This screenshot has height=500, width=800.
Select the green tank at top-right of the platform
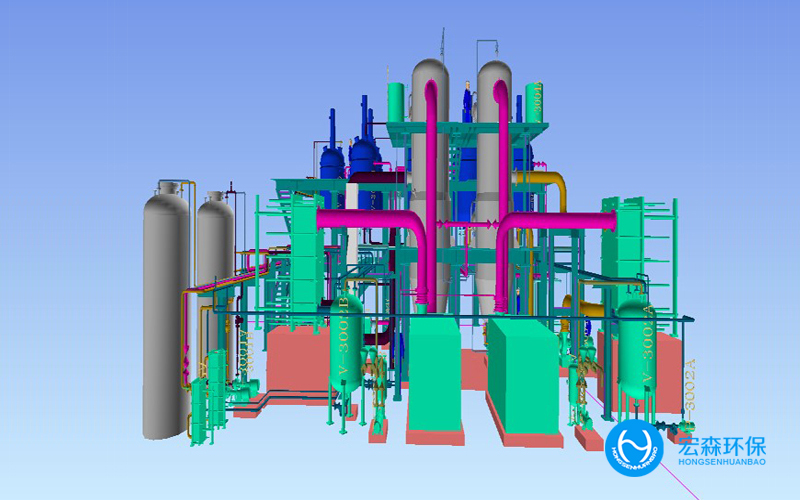tap(534, 103)
